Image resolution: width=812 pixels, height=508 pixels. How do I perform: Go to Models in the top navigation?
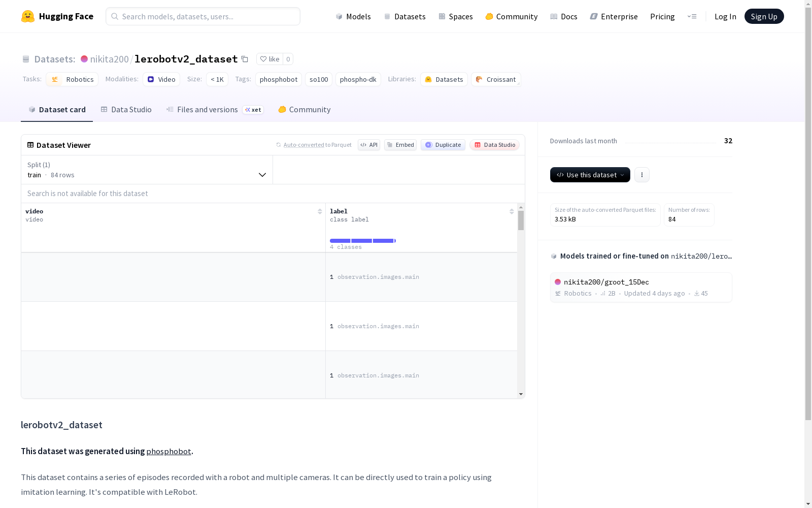click(353, 16)
